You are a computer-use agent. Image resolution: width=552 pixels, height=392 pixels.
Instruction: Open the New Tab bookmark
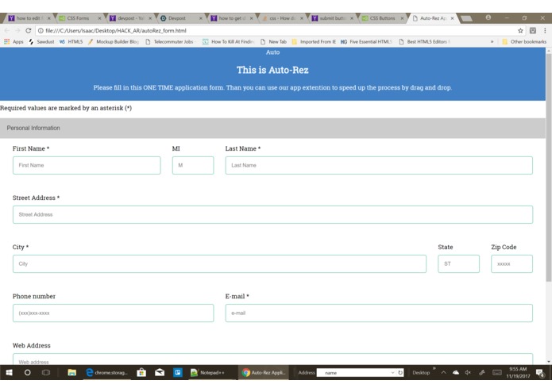click(x=273, y=41)
